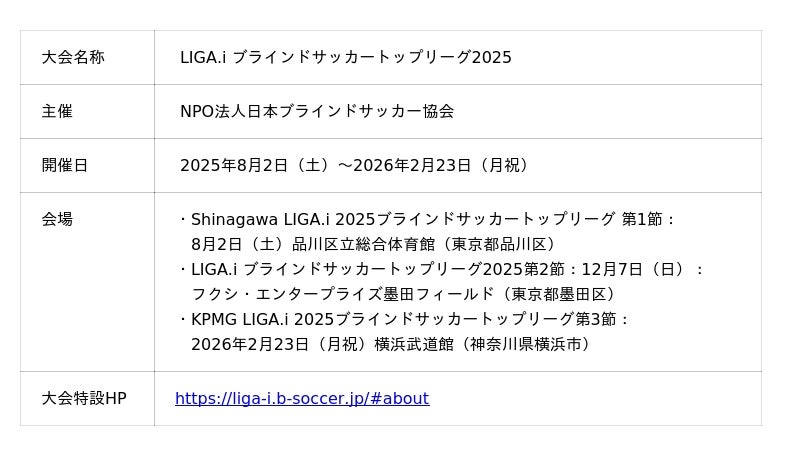Click the 会場 row label

click(x=57, y=220)
